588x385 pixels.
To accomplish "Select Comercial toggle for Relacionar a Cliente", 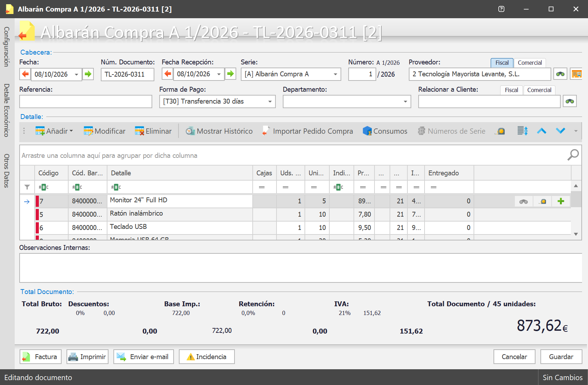I will point(539,90).
